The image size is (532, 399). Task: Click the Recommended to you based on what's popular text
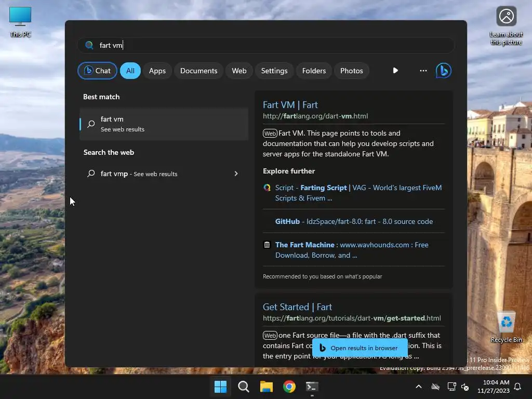pos(322,276)
